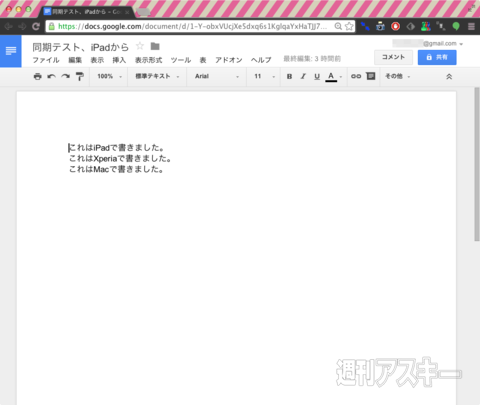The height and width of the screenshot is (405, 480).
Task: Click the line これはiPadで書きました。
Action: pyautogui.click(x=116, y=148)
